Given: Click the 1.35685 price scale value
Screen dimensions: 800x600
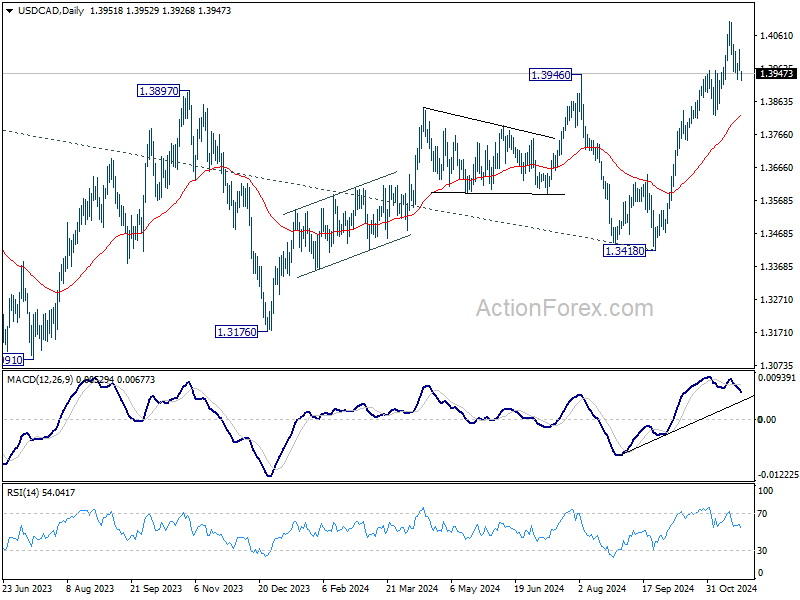Looking at the screenshot, I should pos(777,201).
